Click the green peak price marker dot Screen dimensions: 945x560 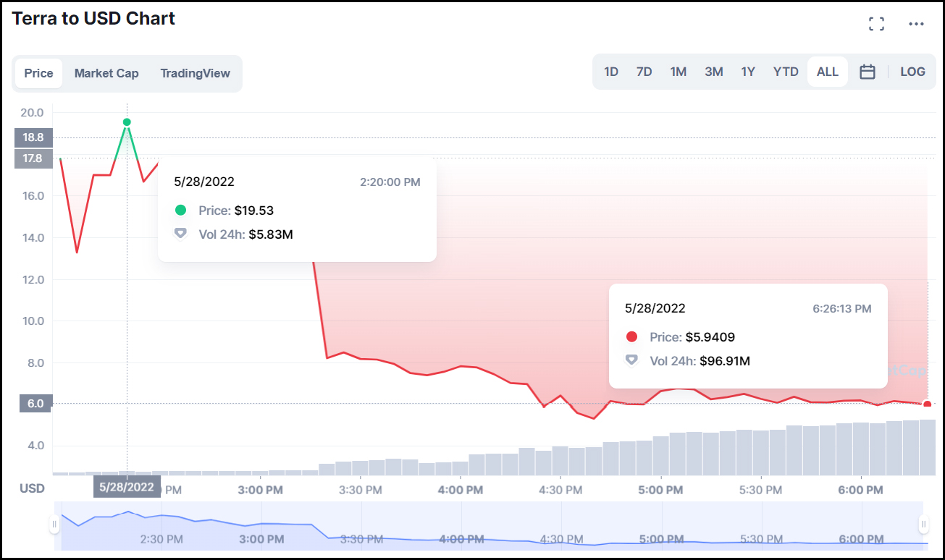coord(127,122)
